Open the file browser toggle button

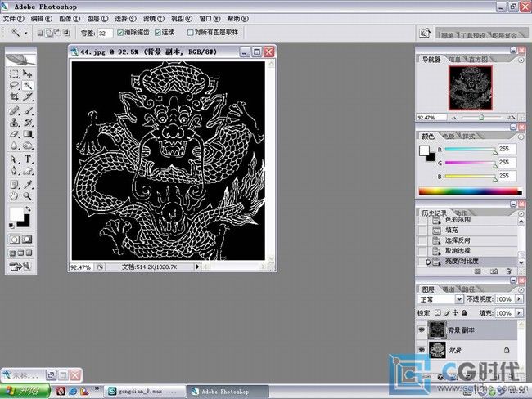coord(425,34)
